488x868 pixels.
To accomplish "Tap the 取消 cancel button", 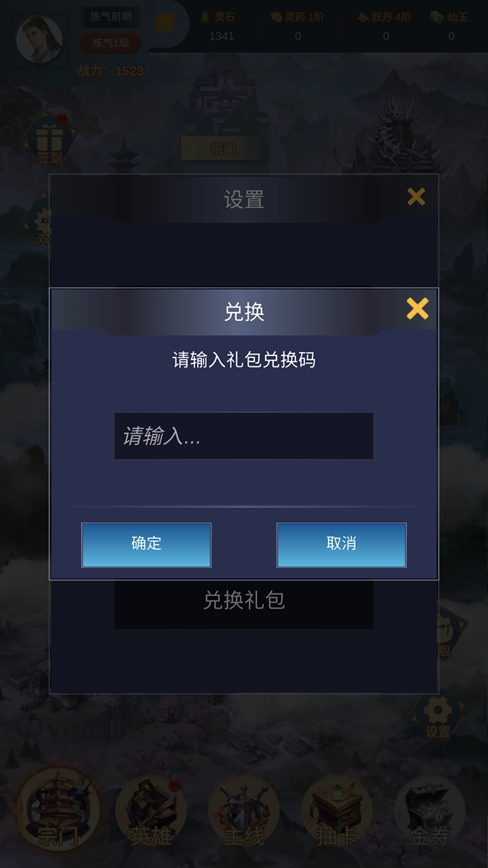I will point(342,545).
